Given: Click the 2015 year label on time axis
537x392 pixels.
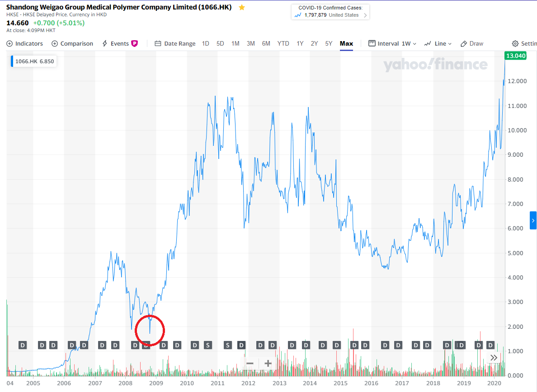Looking at the screenshot, I should tap(340, 383).
